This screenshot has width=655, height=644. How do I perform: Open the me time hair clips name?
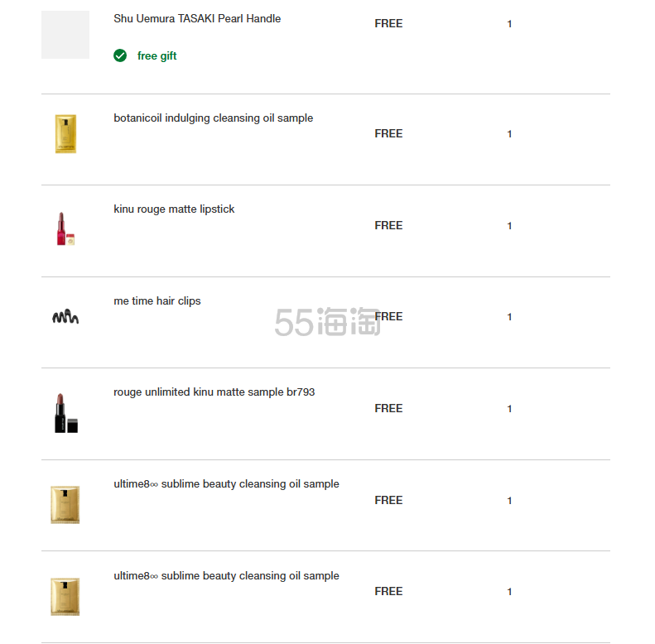click(x=157, y=301)
